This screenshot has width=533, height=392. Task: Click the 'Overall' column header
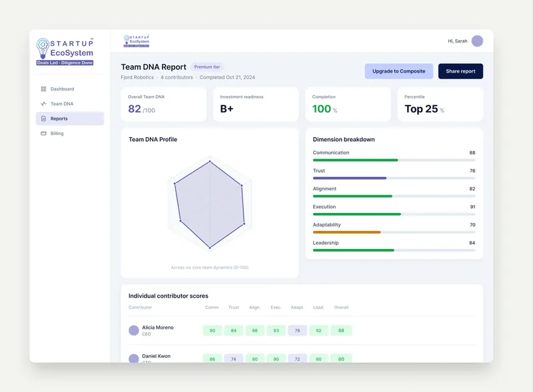pos(341,307)
